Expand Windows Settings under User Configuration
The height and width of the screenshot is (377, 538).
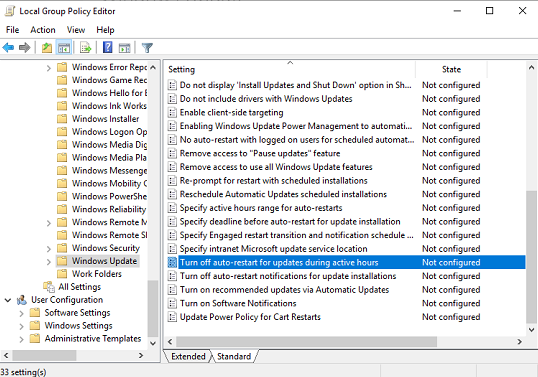21,326
